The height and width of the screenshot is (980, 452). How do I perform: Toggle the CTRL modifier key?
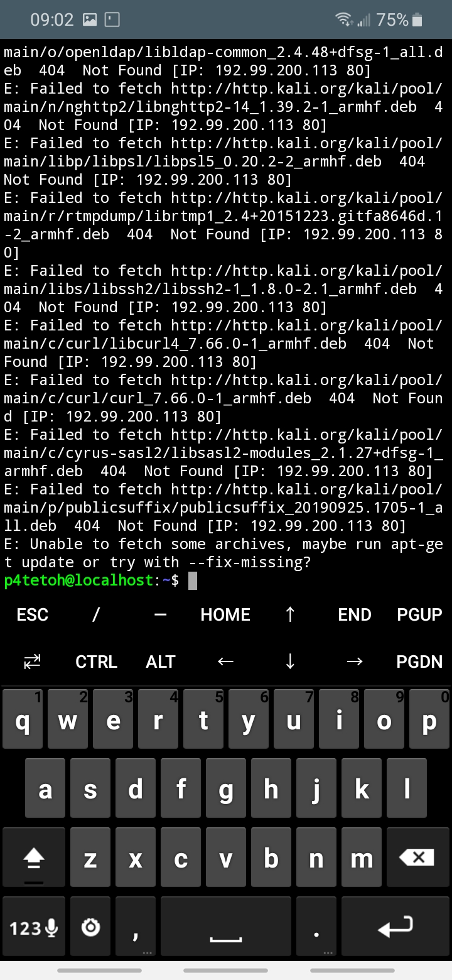pyautogui.click(x=97, y=661)
